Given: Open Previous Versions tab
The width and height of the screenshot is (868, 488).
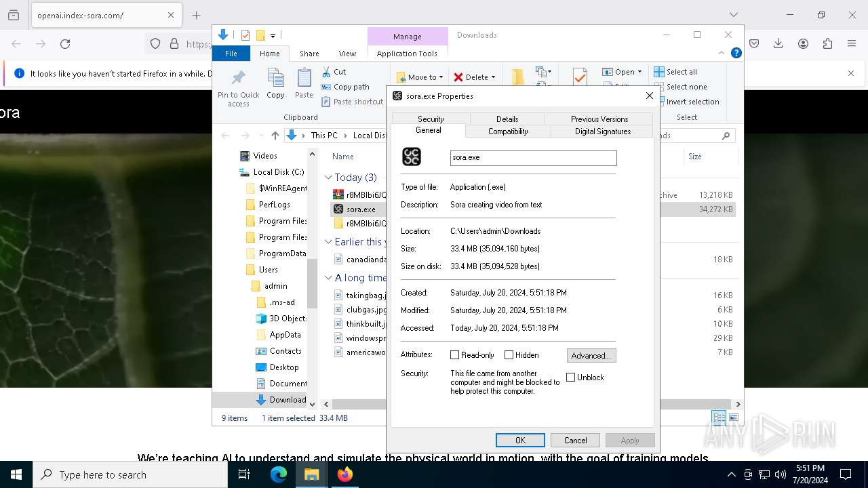Looking at the screenshot, I should [x=599, y=119].
